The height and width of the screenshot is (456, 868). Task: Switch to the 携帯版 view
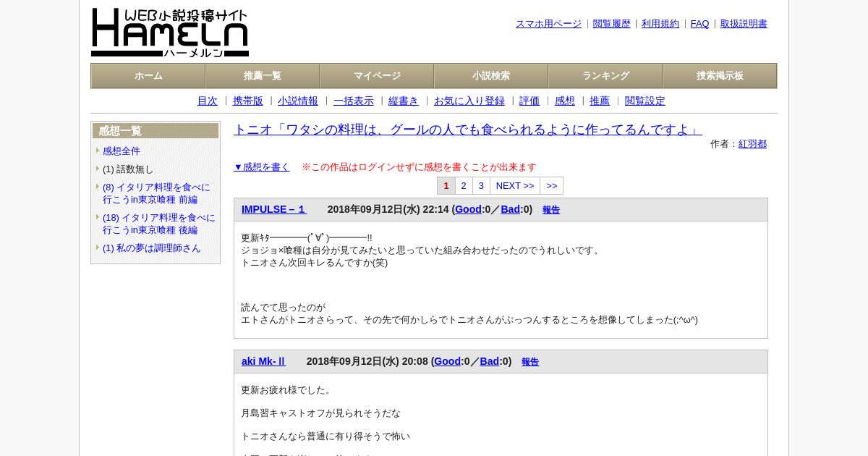point(248,101)
